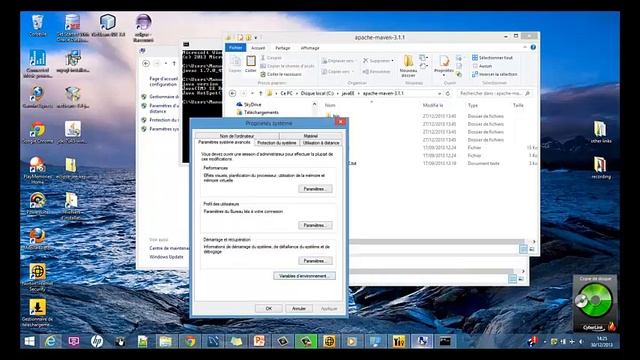640x360 pixels.
Task: Click the Explorer help question-mark icon
Action: (533, 47)
